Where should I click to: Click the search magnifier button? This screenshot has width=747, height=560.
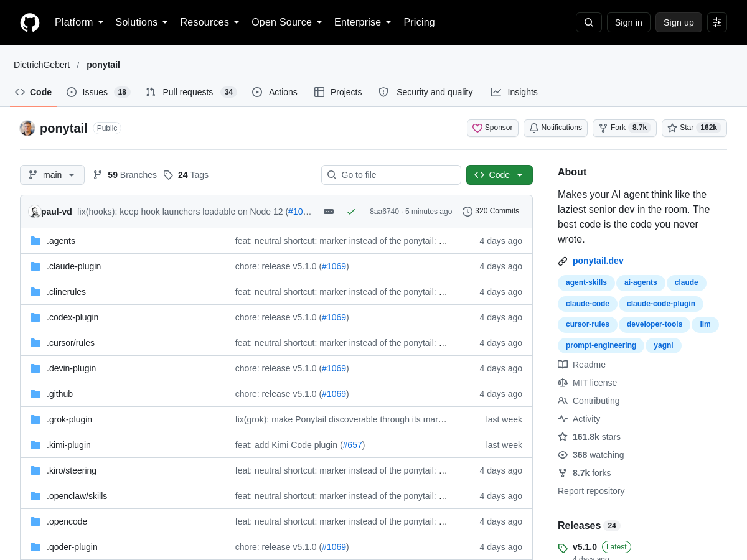coord(589,22)
